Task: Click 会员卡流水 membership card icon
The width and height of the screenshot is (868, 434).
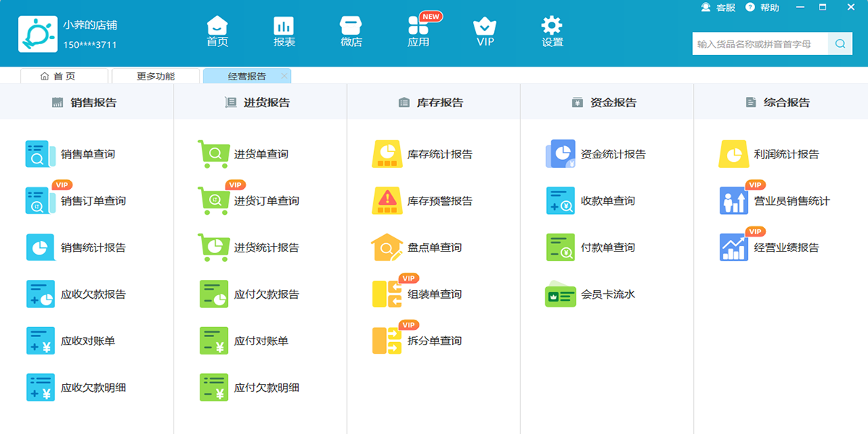Action: point(561,294)
